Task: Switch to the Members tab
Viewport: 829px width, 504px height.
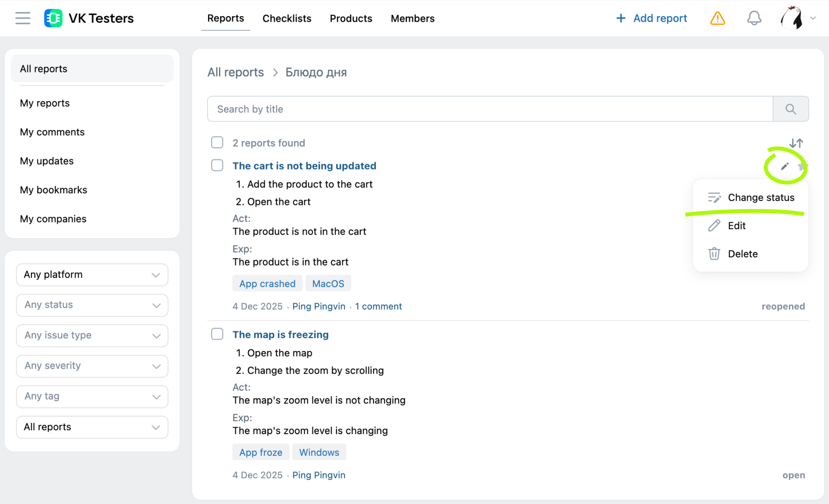Action: pyautogui.click(x=412, y=18)
